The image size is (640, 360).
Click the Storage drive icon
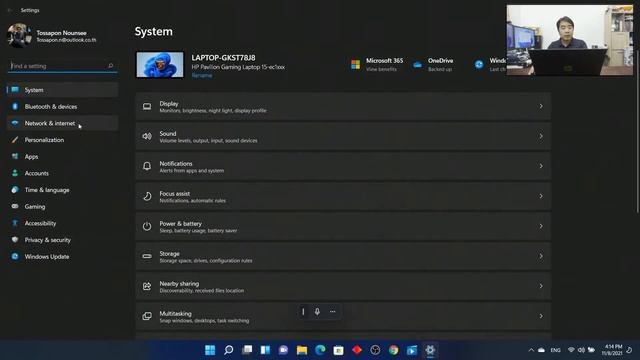147,256
